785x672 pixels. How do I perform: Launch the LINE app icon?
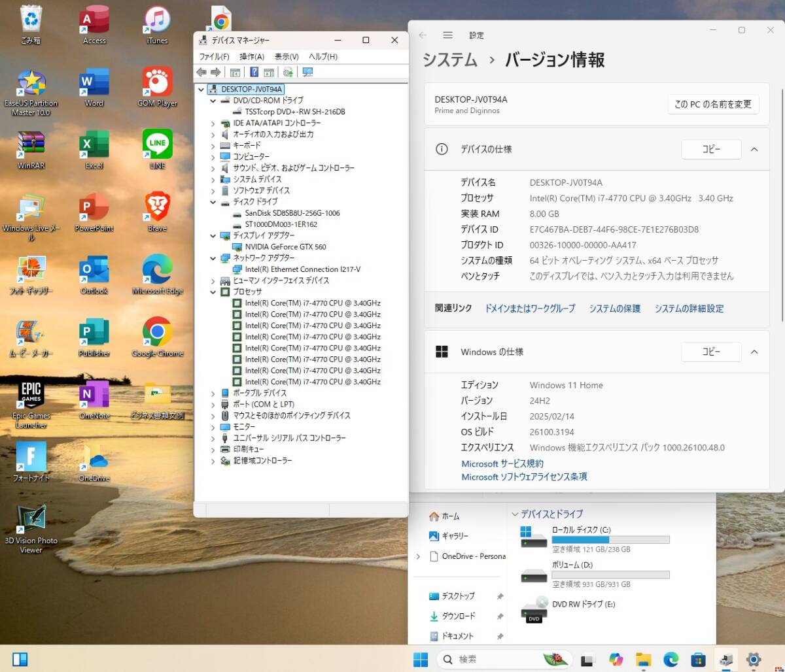click(157, 150)
